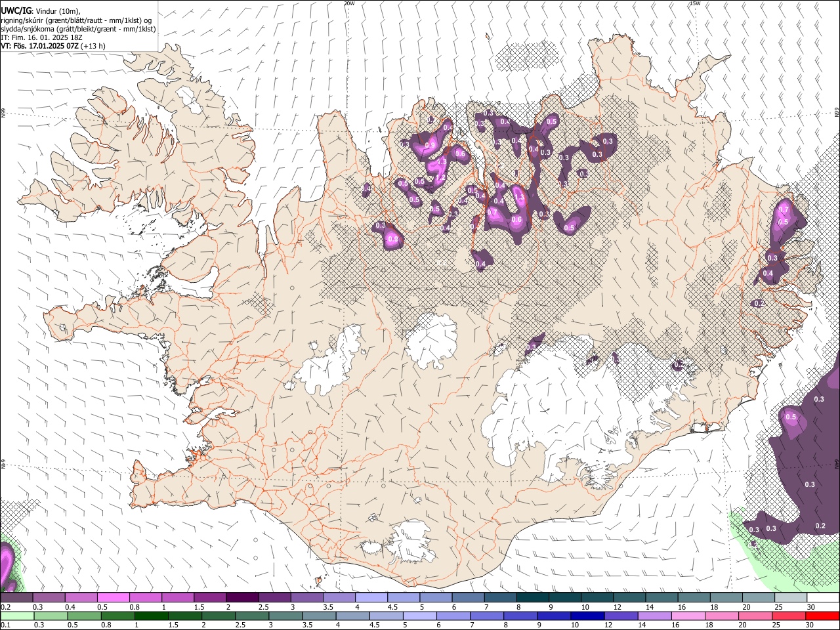This screenshot has height=630, width=840.
Task: Pick the darkest green 1–1.5 lower legend swatch
Action: point(152,616)
